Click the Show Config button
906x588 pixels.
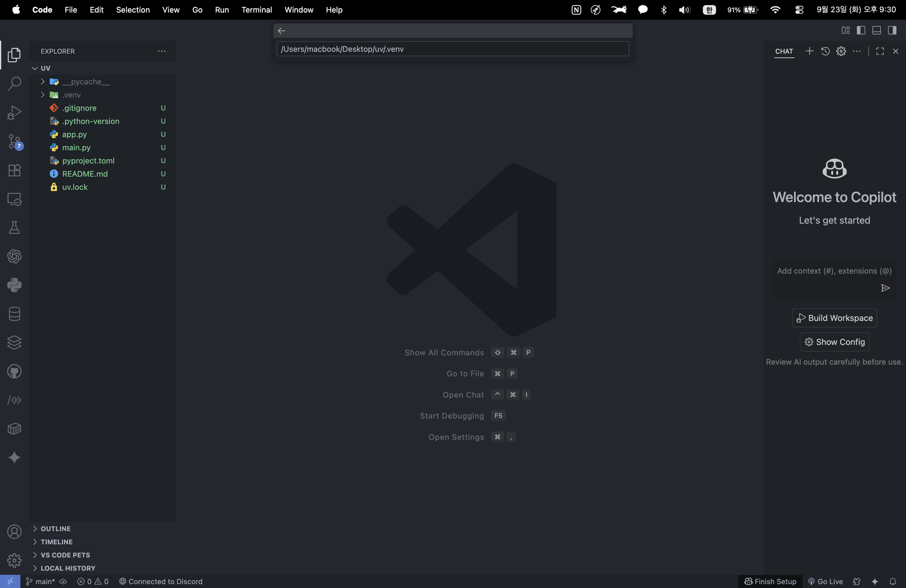(x=834, y=342)
